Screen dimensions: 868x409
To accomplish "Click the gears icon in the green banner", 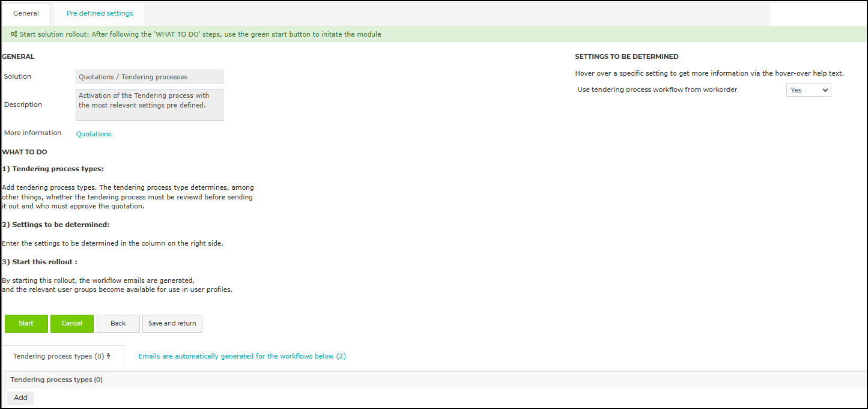I will pyautogui.click(x=14, y=34).
